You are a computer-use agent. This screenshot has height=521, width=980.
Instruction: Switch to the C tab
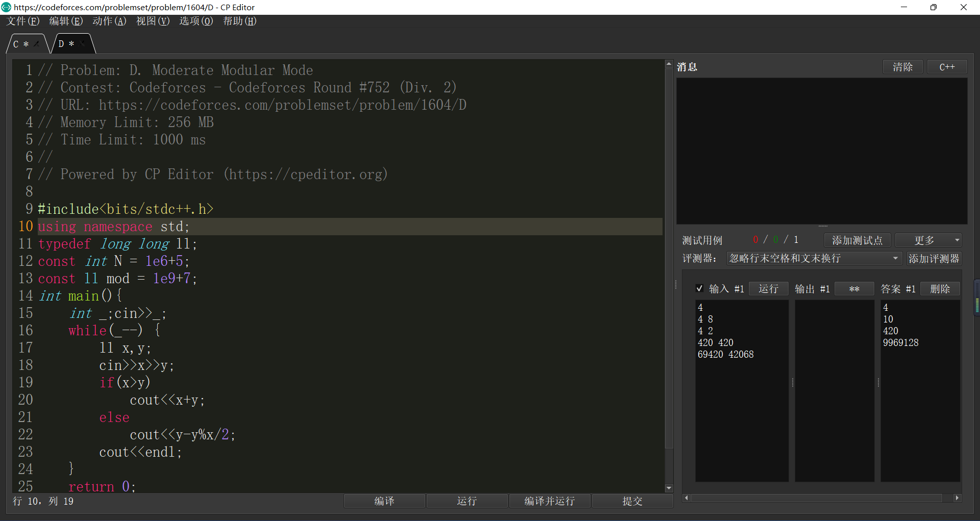[20, 44]
